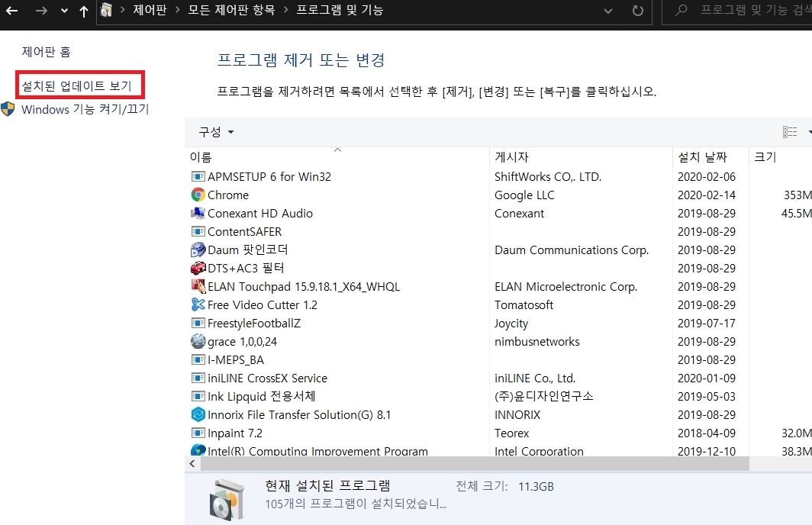The height and width of the screenshot is (525, 812).
Task: Click publisher ELAN Microelectronic Corp.
Action: pos(565,287)
